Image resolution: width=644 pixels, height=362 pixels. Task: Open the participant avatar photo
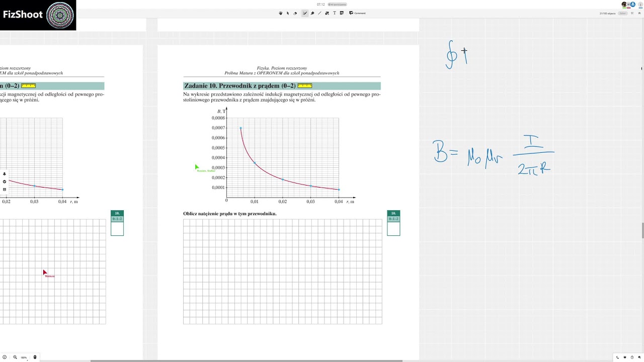624,4
